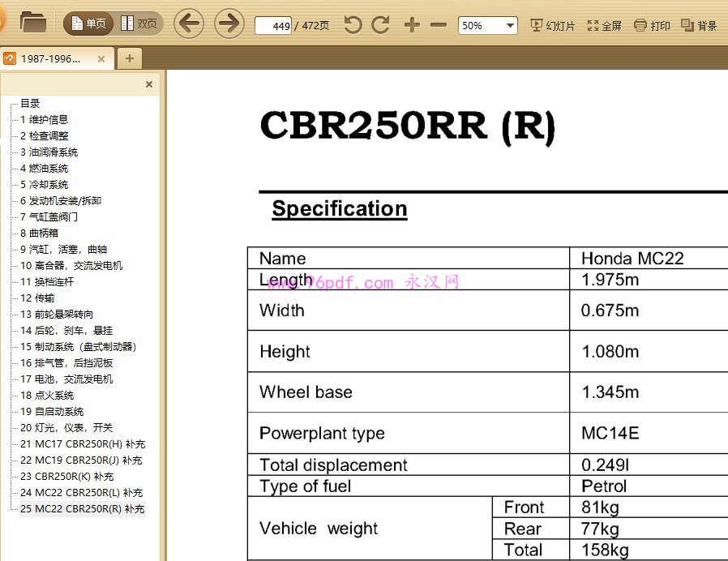Open bookmark 12 传输

click(37, 298)
